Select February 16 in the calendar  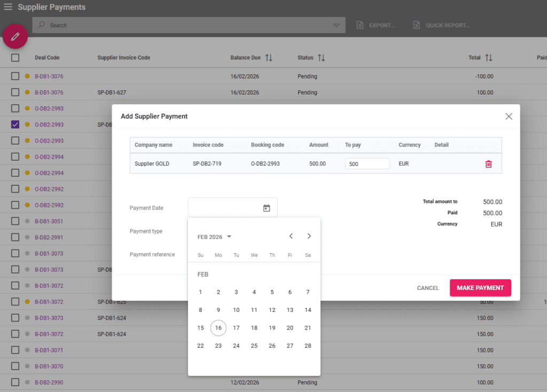218,328
